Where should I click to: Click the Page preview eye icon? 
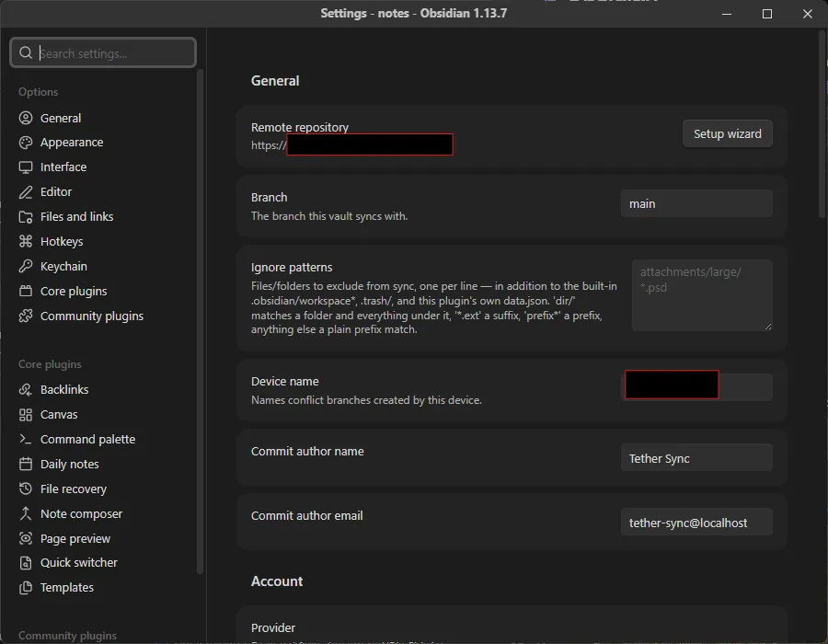(26, 538)
